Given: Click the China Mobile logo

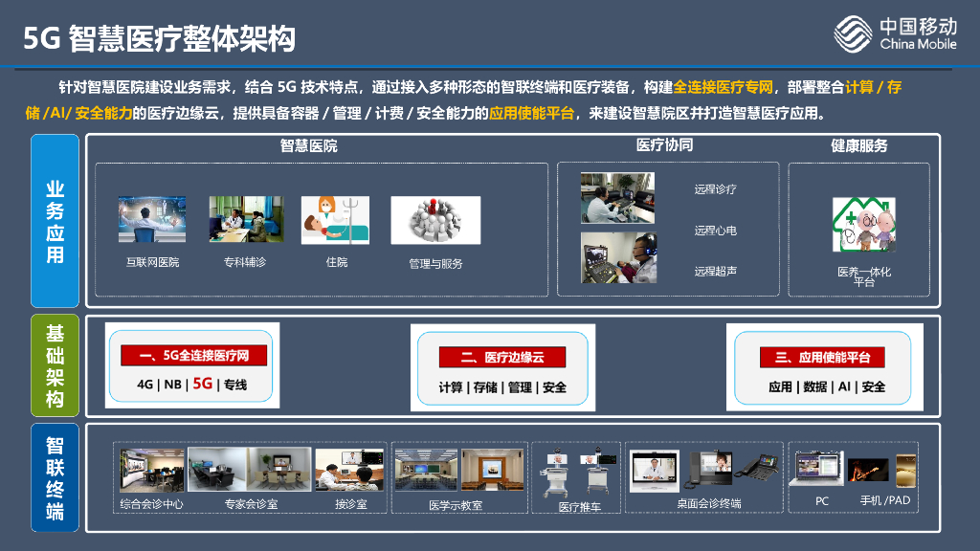Looking at the screenshot, I should (x=895, y=33).
